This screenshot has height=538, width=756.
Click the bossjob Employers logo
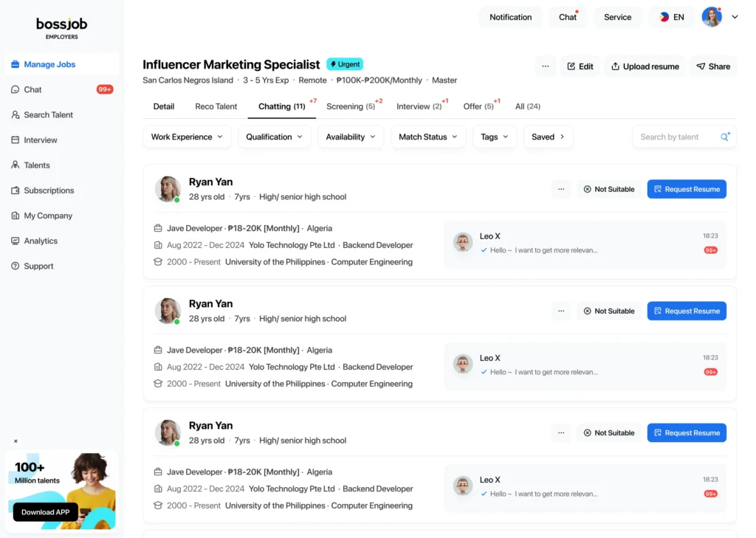click(x=62, y=28)
